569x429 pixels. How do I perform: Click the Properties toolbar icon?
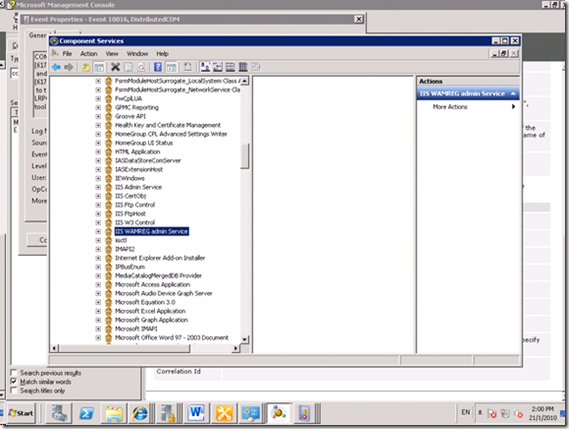pyautogui.click(x=128, y=67)
